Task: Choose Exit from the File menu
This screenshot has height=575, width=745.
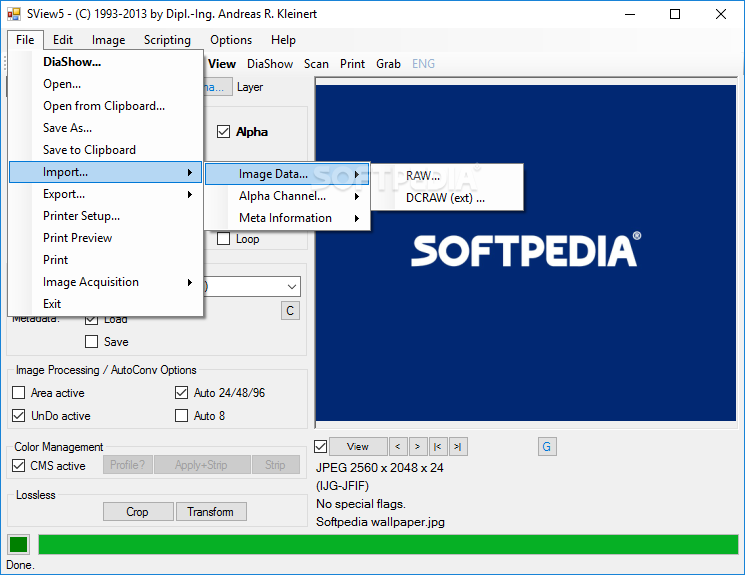Action: 105,304
